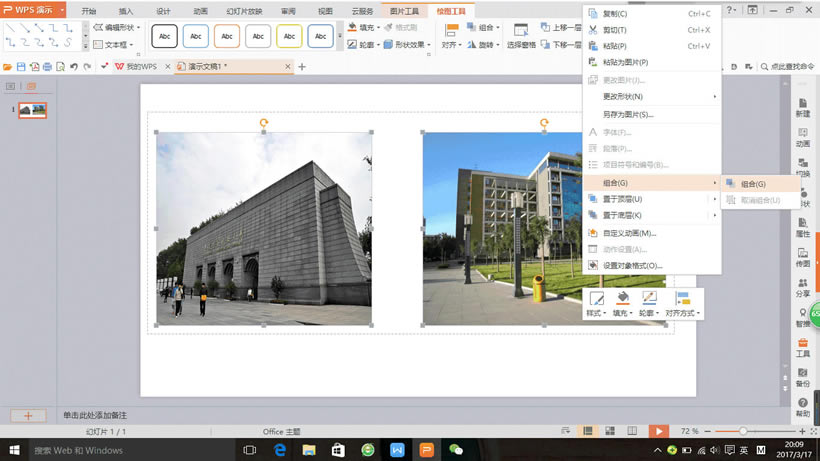820x461 pixels.
Task: Switch to the 设计 ribbon tab
Action: 163,11
